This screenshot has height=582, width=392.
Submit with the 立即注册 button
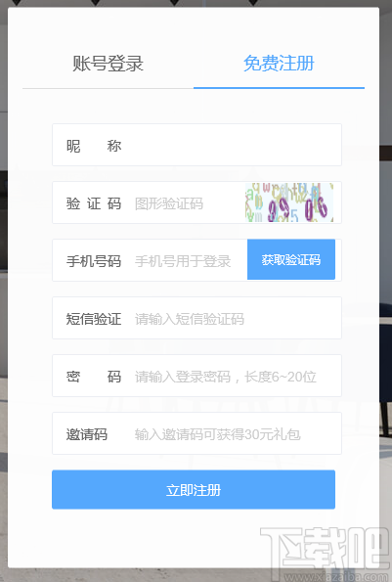194,490
